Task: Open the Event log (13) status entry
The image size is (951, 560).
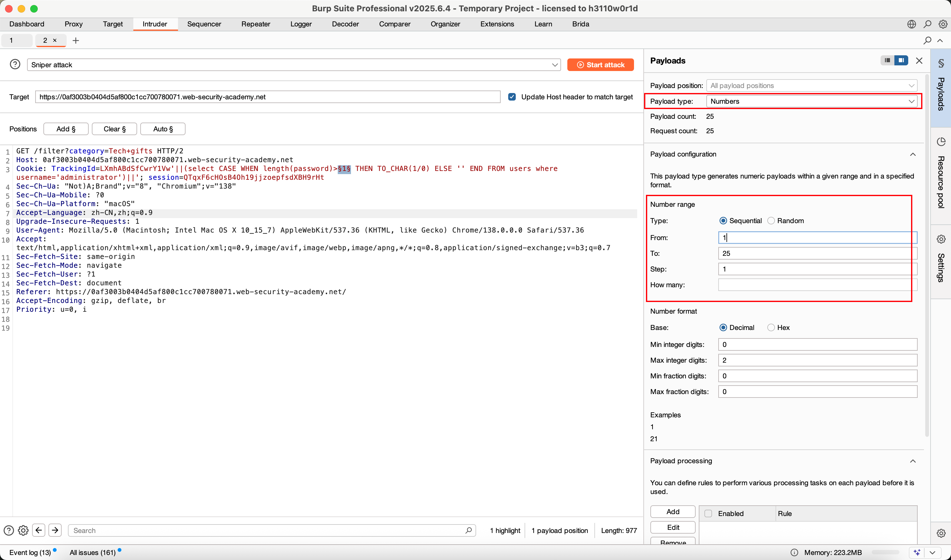Action: [30, 552]
